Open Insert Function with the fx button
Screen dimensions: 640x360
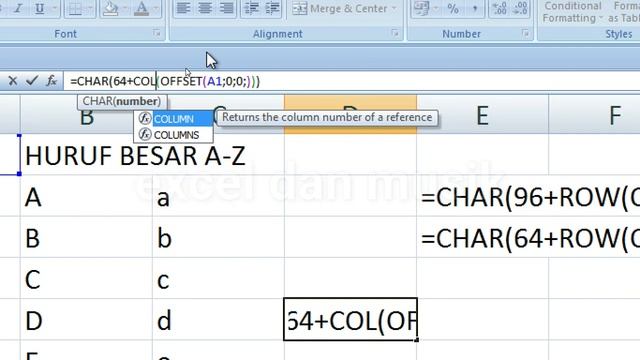tap(51, 81)
